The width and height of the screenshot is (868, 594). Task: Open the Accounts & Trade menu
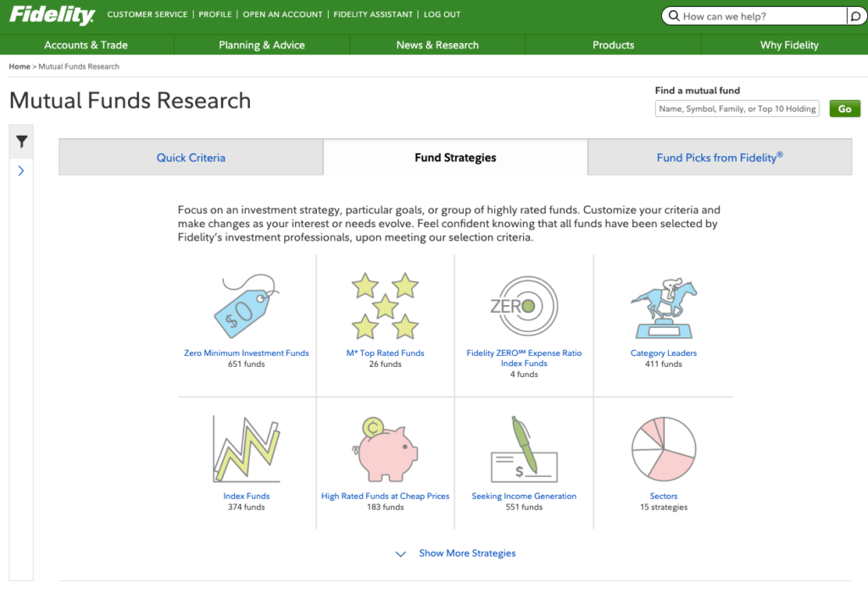pyautogui.click(x=86, y=45)
